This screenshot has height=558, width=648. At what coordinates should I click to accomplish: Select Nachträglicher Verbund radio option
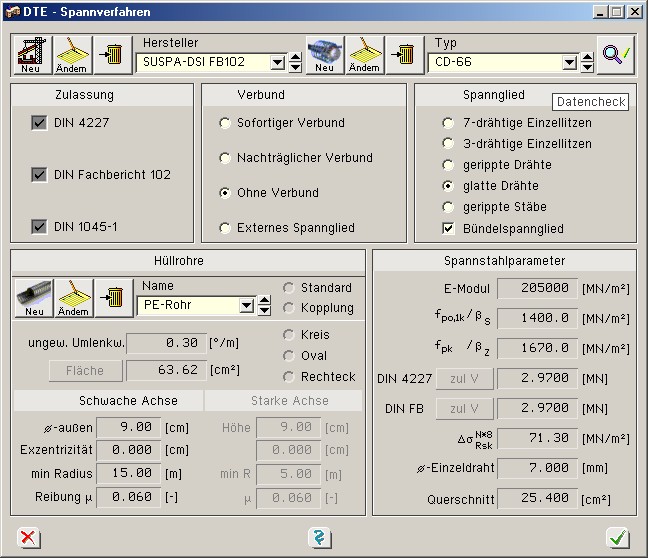(x=225, y=158)
